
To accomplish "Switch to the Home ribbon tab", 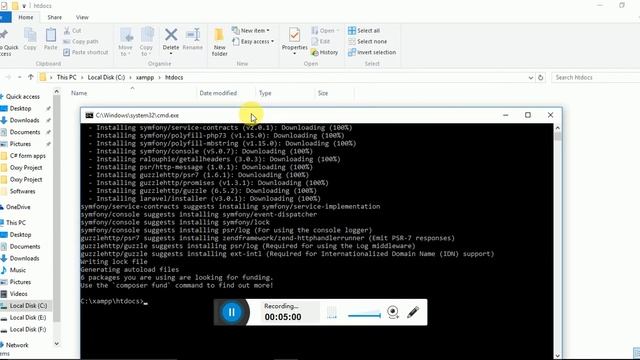I will tap(26, 17).
